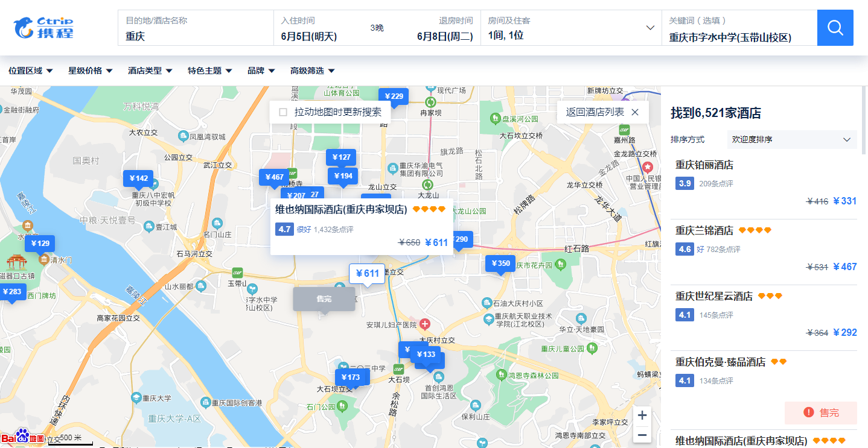
Task: Click the red bank marker near 中国人民银行
Action: (648, 168)
